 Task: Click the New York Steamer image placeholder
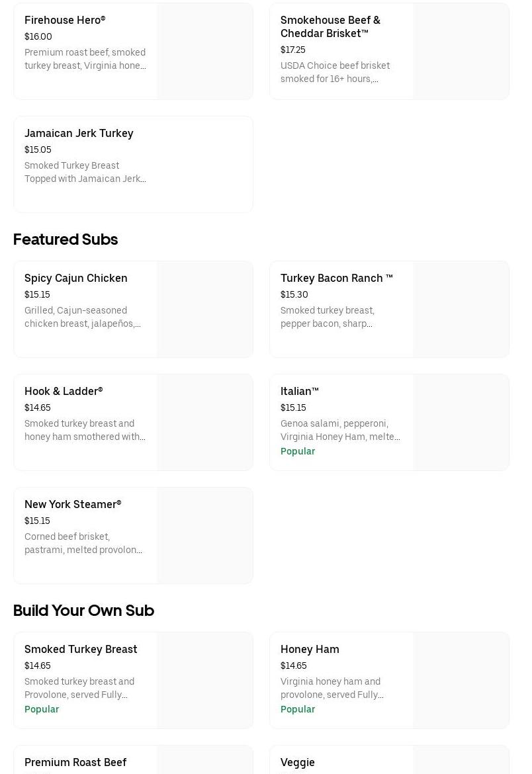205,536
